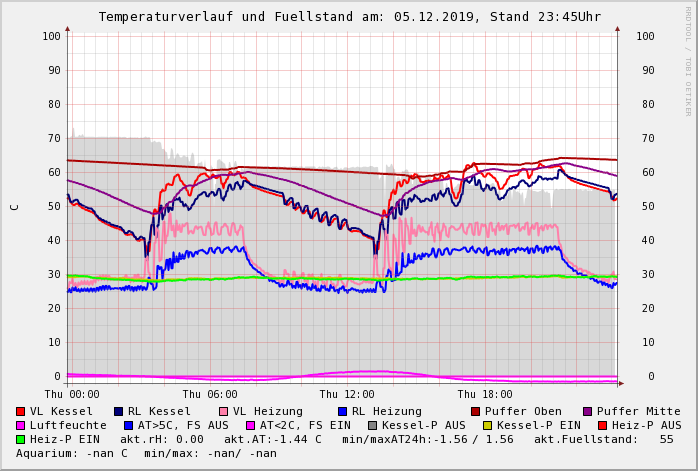Click the 'Thu 18:00' x-axis label

pyautogui.click(x=485, y=394)
